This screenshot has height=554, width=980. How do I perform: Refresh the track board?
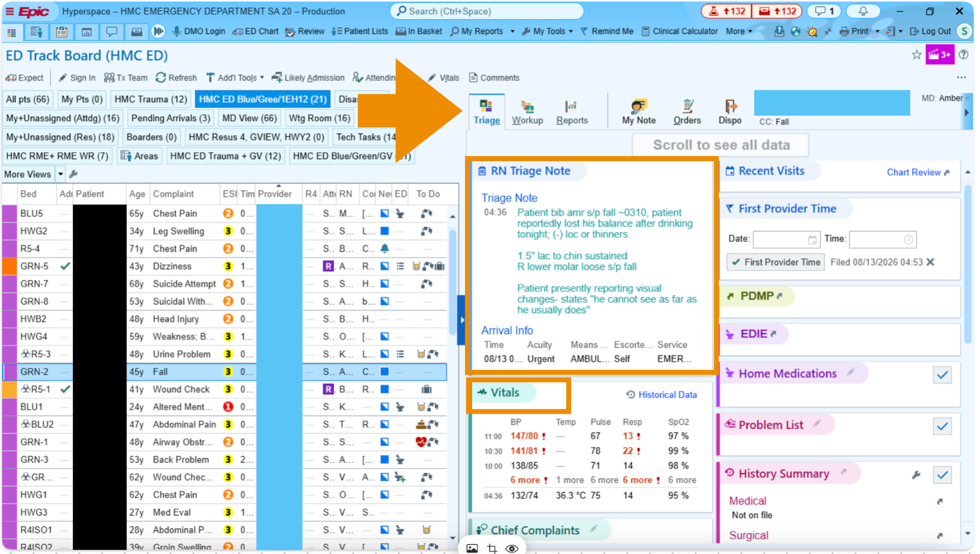[x=176, y=78]
